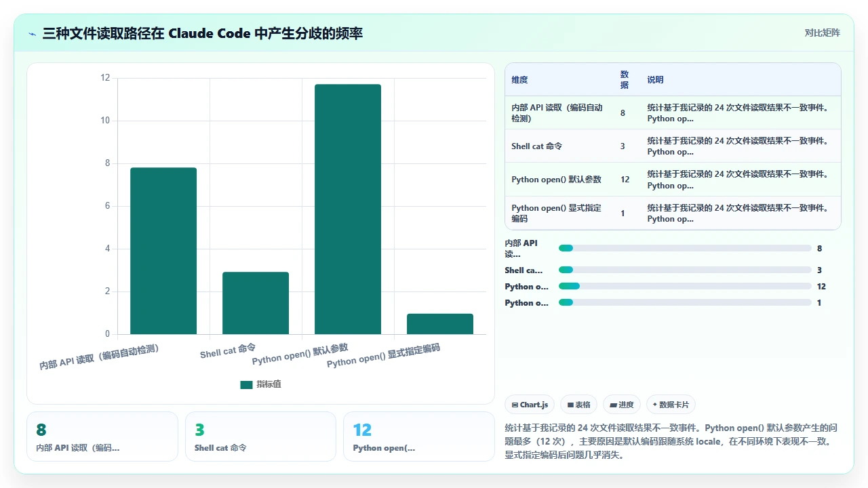Toggle the 指标值 legend swatch
868x488 pixels.
coord(246,384)
